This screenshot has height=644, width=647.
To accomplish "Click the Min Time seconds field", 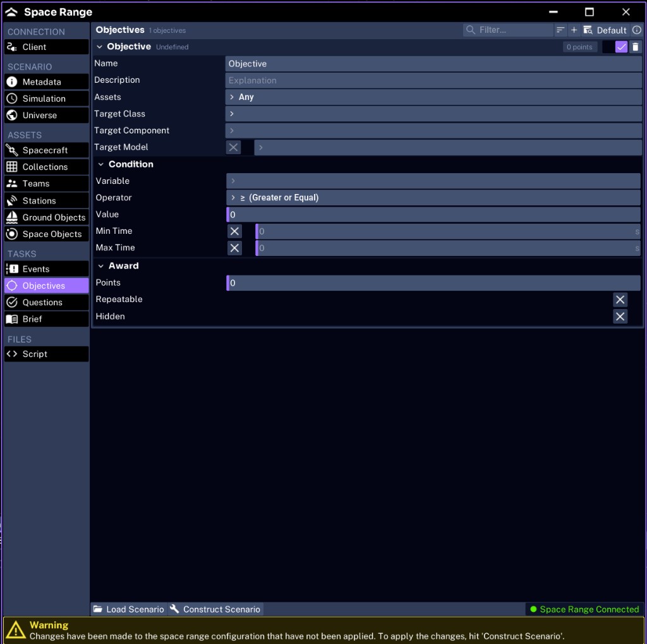I will point(448,231).
